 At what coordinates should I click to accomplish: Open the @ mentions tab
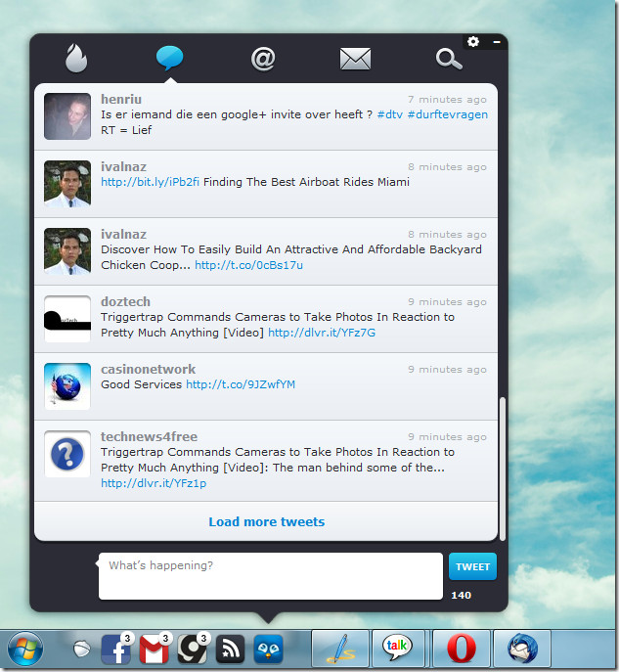263,59
